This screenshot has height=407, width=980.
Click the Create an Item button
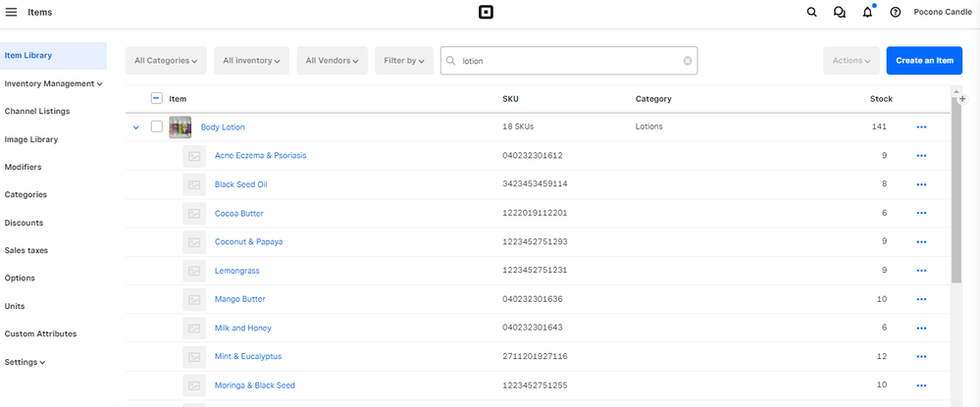click(x=924, y=61)
